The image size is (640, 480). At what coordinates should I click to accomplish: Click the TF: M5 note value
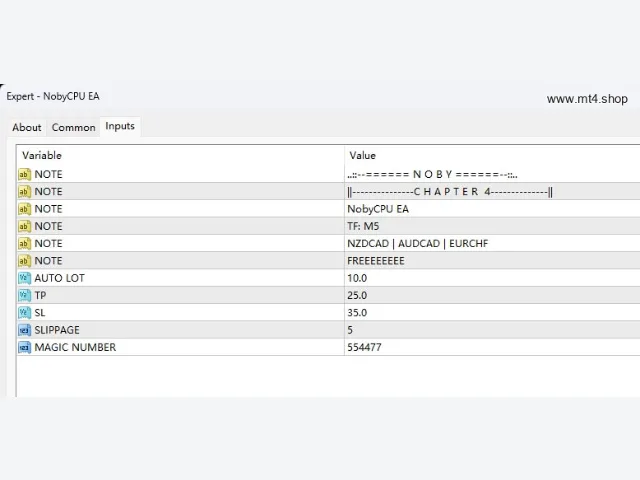(x=363, y=226)
